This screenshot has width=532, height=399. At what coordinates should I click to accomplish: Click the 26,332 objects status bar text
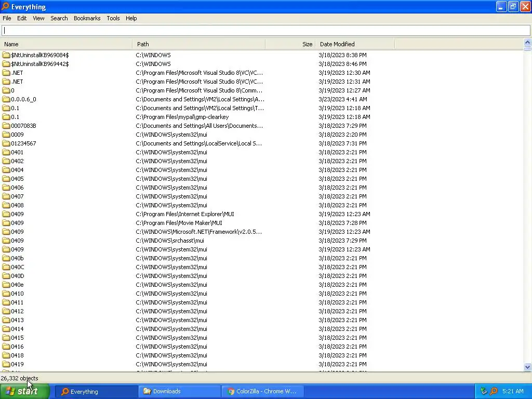coord(19,378)
